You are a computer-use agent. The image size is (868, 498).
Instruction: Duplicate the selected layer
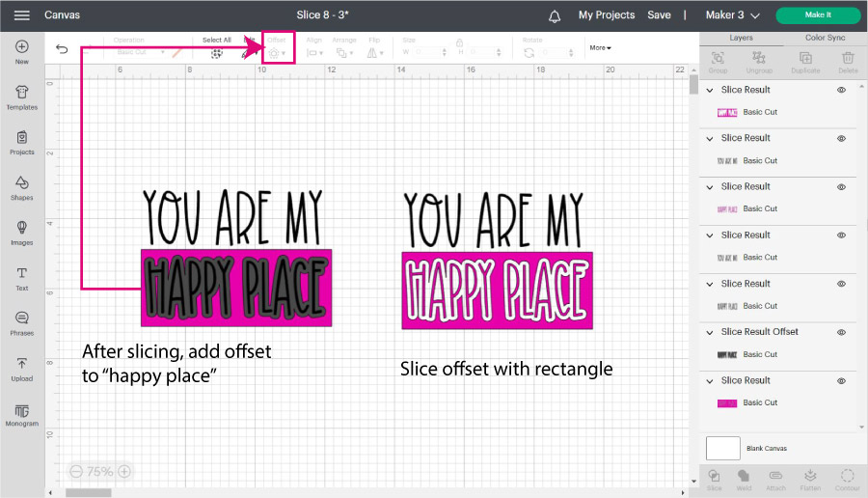pos(805,62)
